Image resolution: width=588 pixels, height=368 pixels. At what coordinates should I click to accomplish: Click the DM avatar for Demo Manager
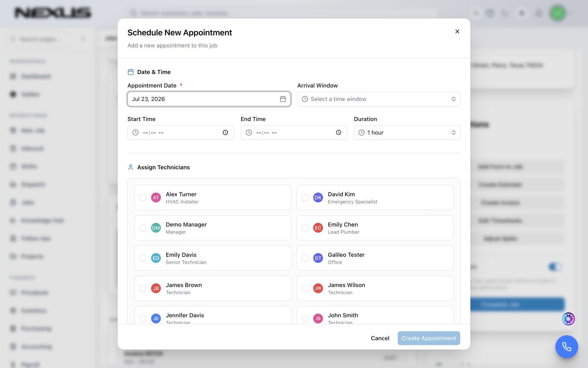point(156,228)
